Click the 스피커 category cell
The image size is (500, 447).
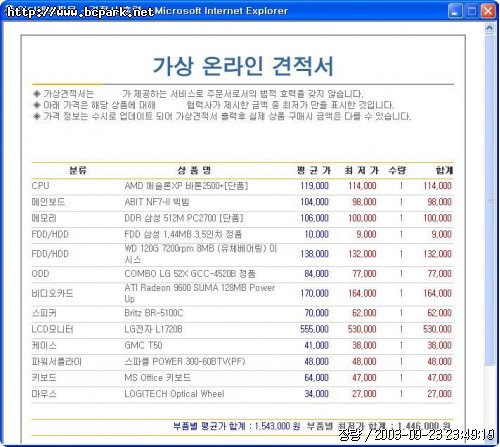click(x=44, y=313)
